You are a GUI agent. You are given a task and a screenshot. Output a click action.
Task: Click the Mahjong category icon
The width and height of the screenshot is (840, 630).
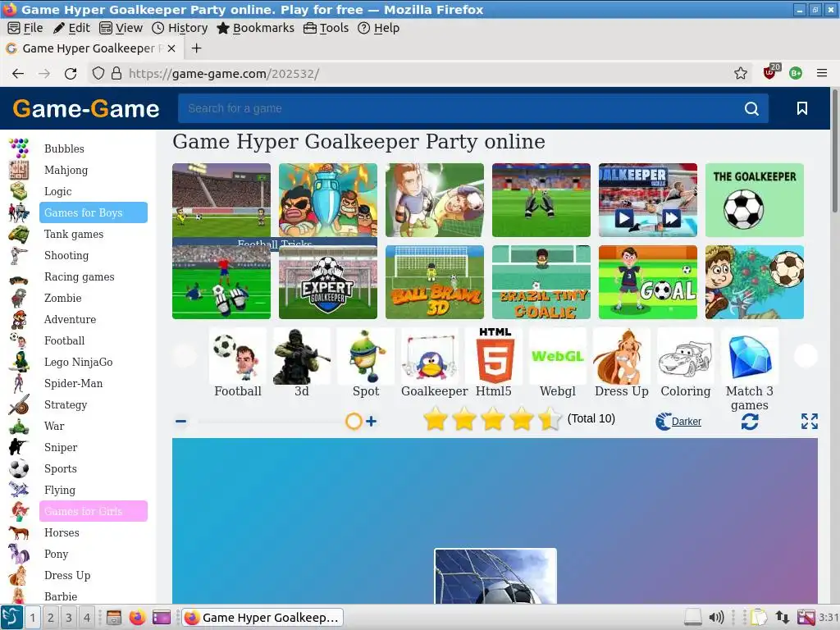[x=19, y=170]
